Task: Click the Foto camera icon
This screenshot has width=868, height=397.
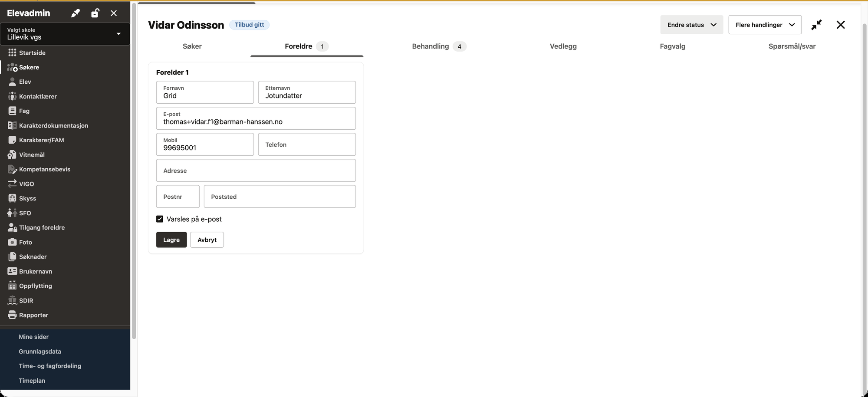Action: pos(12,242)
